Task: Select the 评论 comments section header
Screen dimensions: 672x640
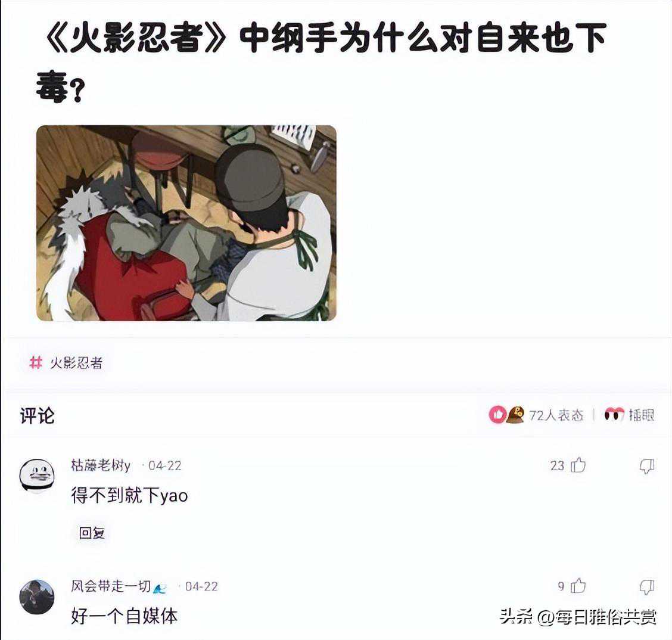Action: click(38, 416)
